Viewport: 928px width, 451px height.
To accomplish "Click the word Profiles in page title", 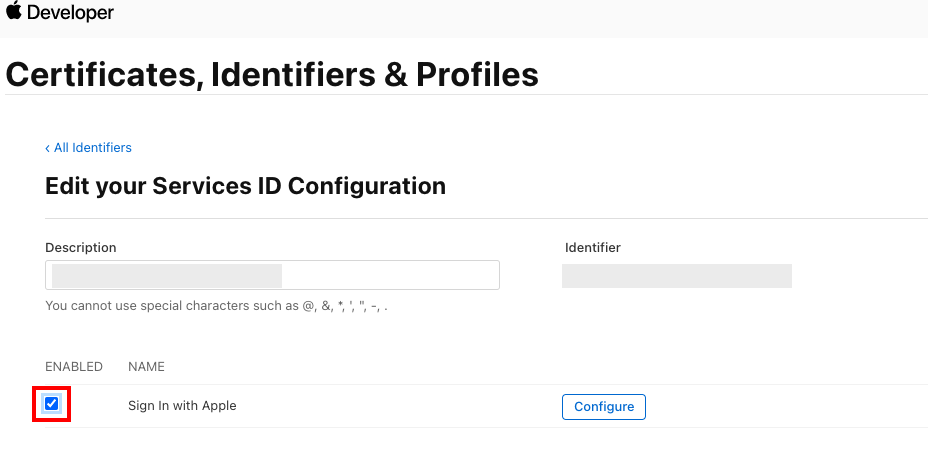I will pos(477,74).
